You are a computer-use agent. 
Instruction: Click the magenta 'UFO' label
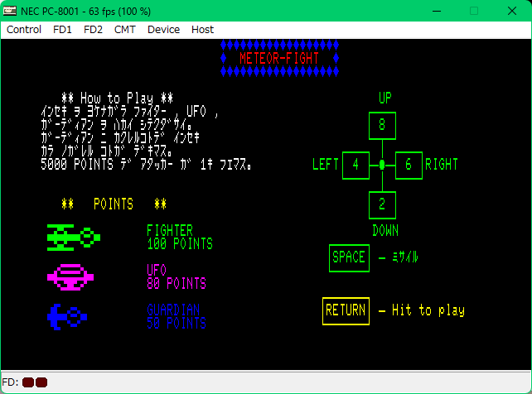157,271
